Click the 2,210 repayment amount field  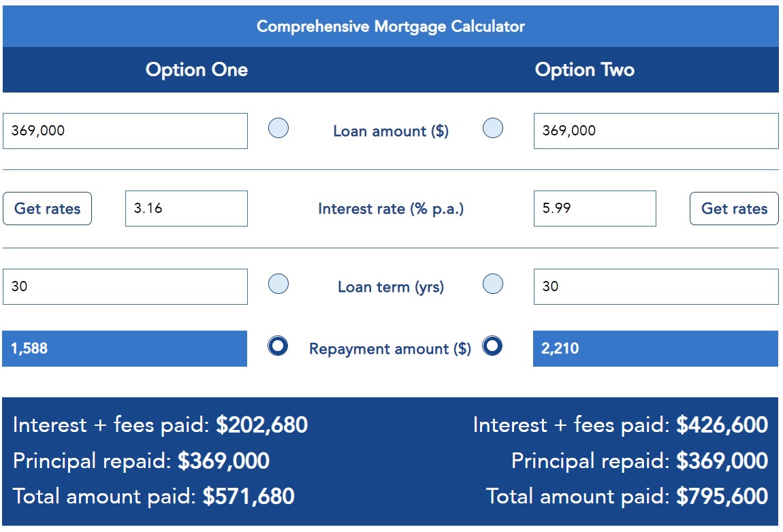coord(655,349)
